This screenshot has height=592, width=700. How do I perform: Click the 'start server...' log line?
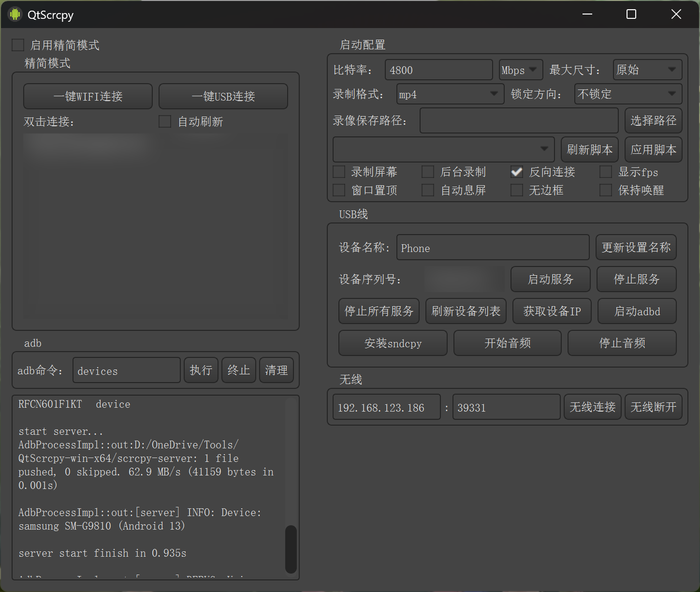coord(60,431)
